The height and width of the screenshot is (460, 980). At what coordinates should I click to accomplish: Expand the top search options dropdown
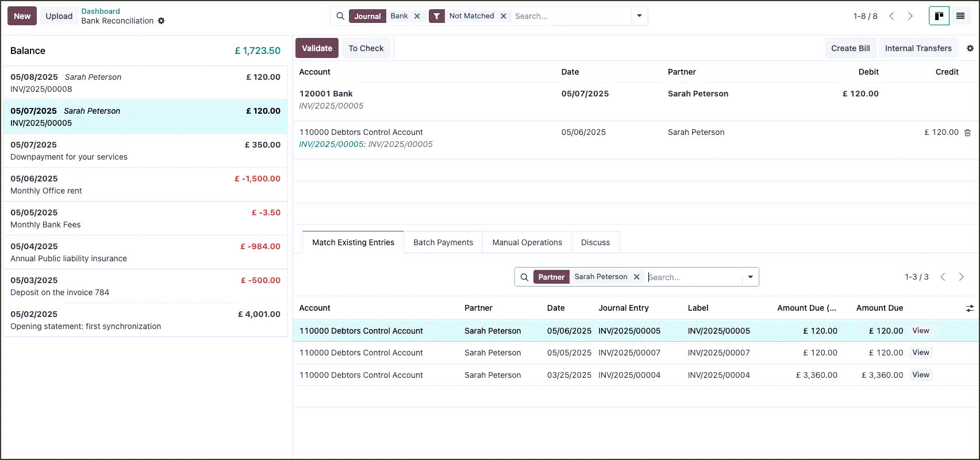click(639, 16)
